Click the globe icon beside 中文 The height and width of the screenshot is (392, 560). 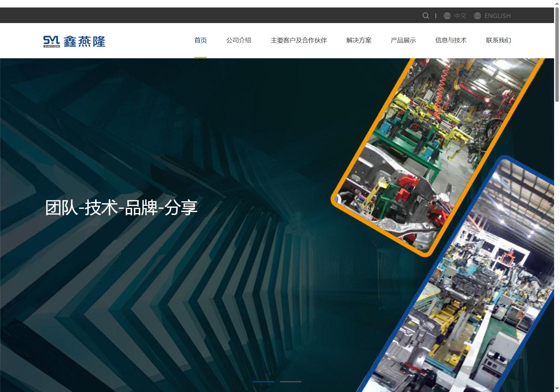pyautogui.click(x=447, y=16)
